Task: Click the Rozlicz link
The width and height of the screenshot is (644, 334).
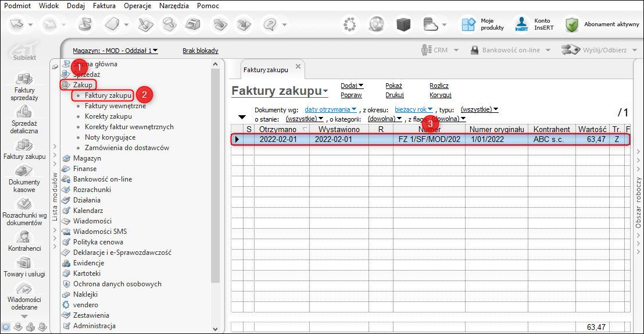Action: (x=439, y=86)
